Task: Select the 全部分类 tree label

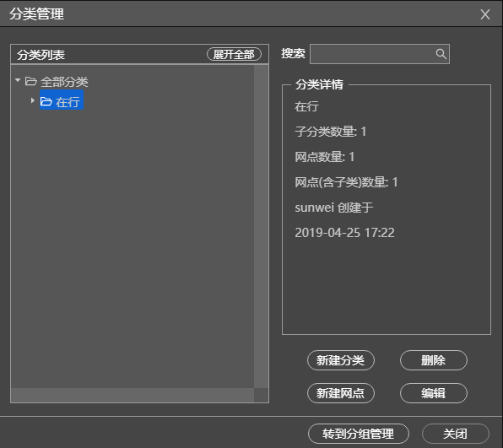Action: (x=64, y=82)
